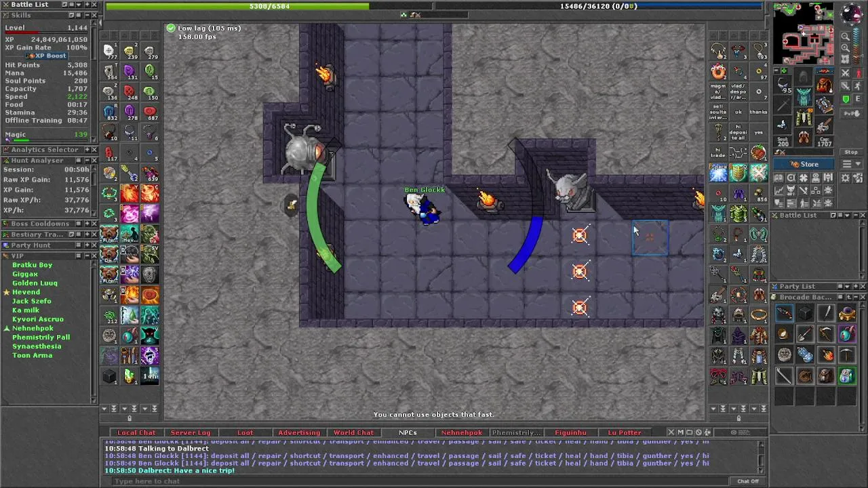Select VIP entry Hevend
This screenshot has height=488, width=868.
point(26,292)
